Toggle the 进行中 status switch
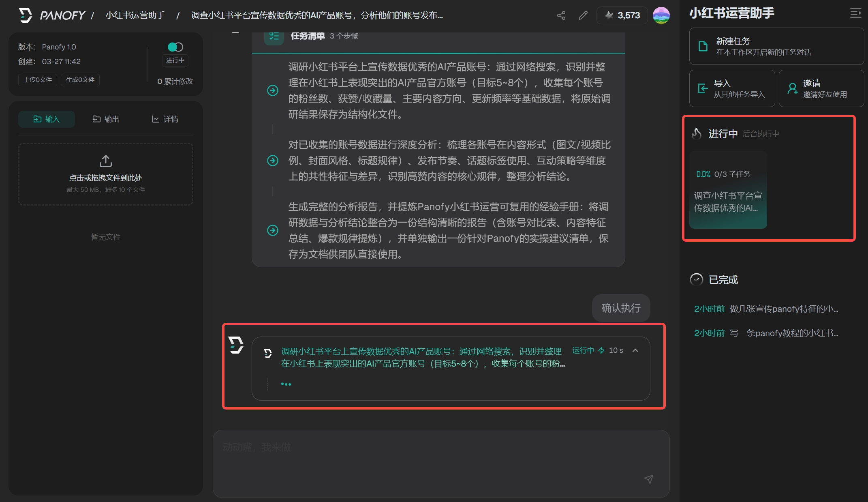868x502 pixels. point(175,47)
